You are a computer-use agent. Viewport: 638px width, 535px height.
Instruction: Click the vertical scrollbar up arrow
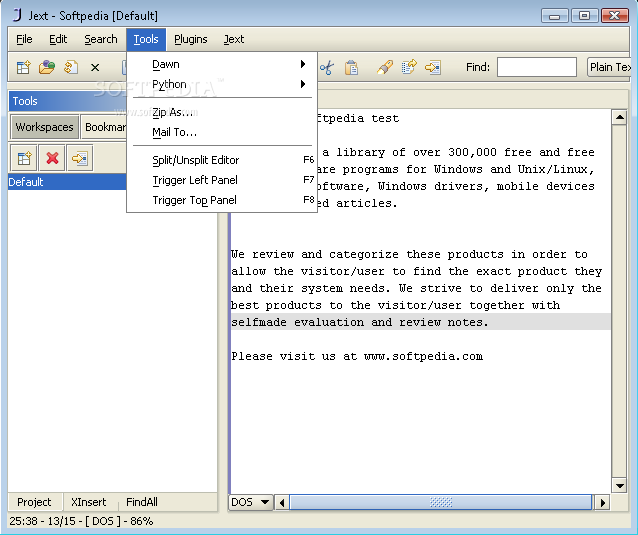point(619,118)
